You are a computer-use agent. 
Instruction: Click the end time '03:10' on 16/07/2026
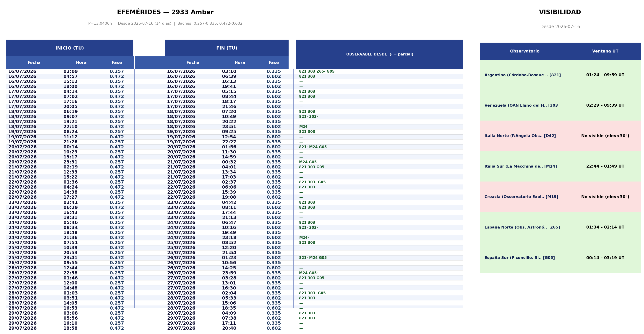point(229,71)
